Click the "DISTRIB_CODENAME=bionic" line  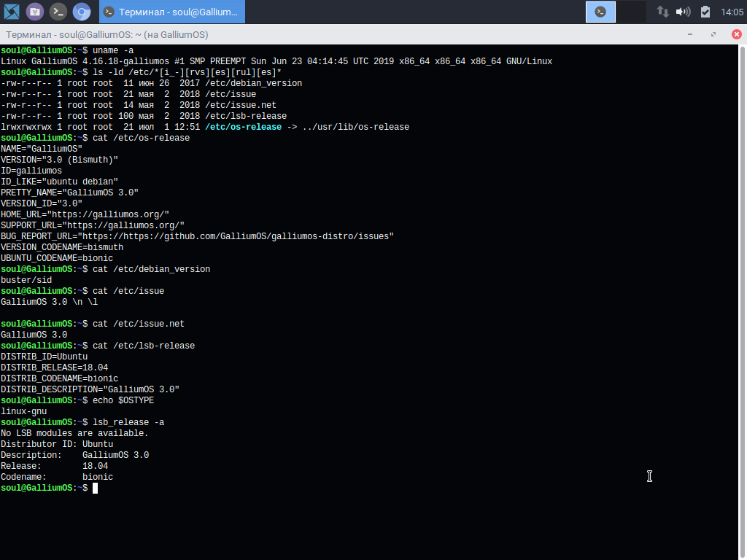[59, 379]
